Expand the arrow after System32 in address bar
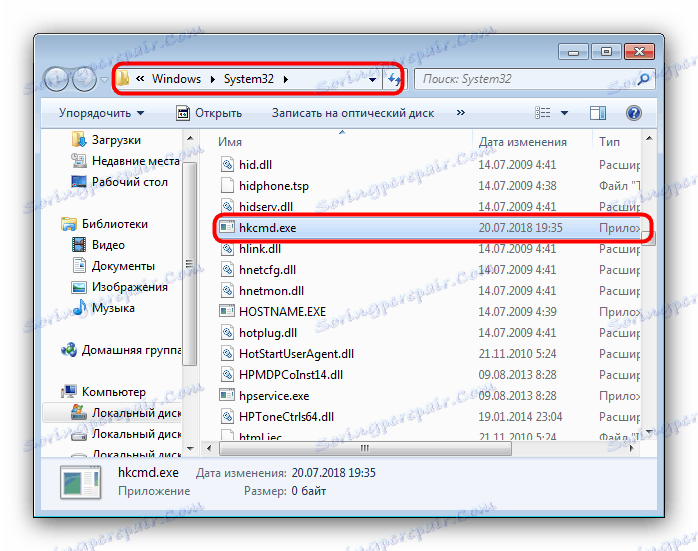The height and width of the screenshot is (551, 698). (x=285, y=79)
